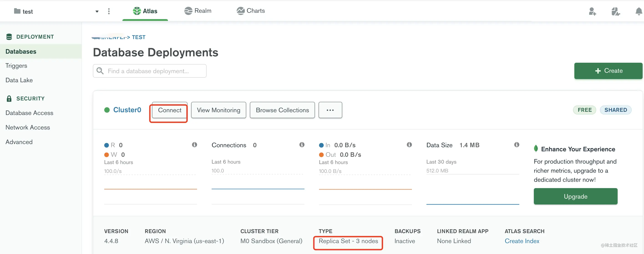Click the Atlas leaf logo icon

pyautogui.click(x=137, y=11)
